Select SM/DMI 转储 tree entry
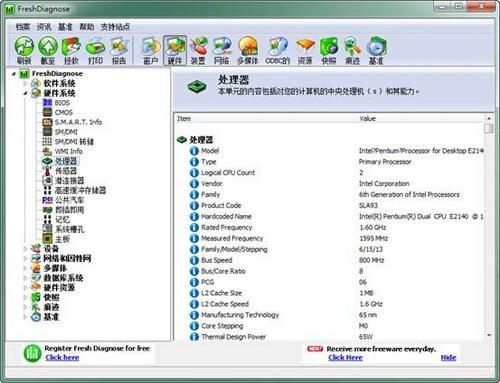The height and width of the screenshot is (383, 500). [x=74, y=141]
